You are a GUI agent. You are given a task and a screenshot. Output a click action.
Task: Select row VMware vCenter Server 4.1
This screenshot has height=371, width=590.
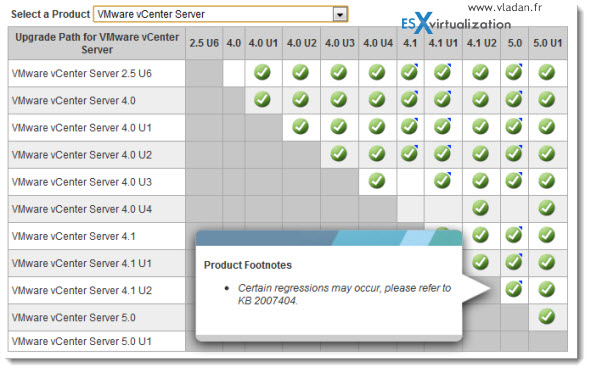[x=97, y=236]
